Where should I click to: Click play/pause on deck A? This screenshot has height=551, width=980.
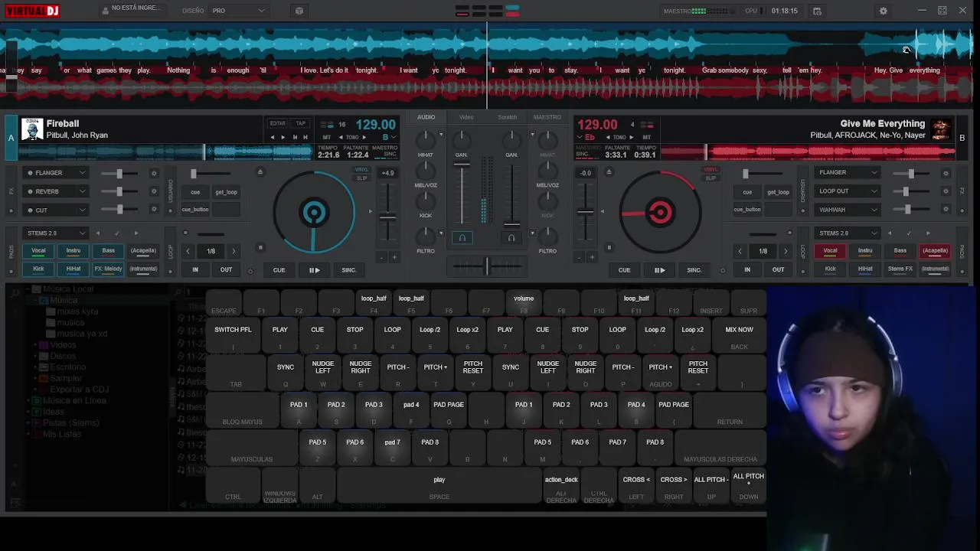click(x=314, y=270)
